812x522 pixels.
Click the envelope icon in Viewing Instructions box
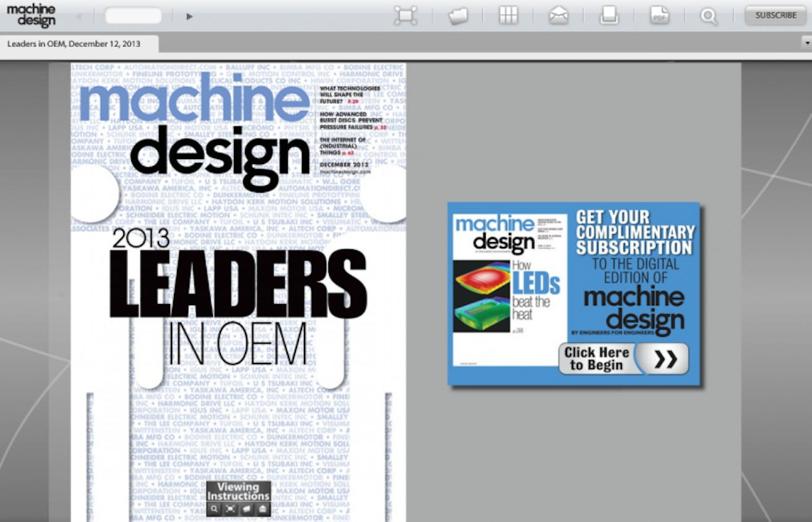click(x=262, y=509)
